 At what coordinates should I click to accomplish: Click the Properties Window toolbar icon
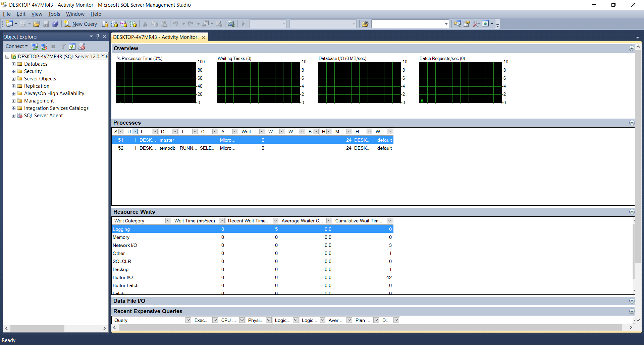pos(467,24)
